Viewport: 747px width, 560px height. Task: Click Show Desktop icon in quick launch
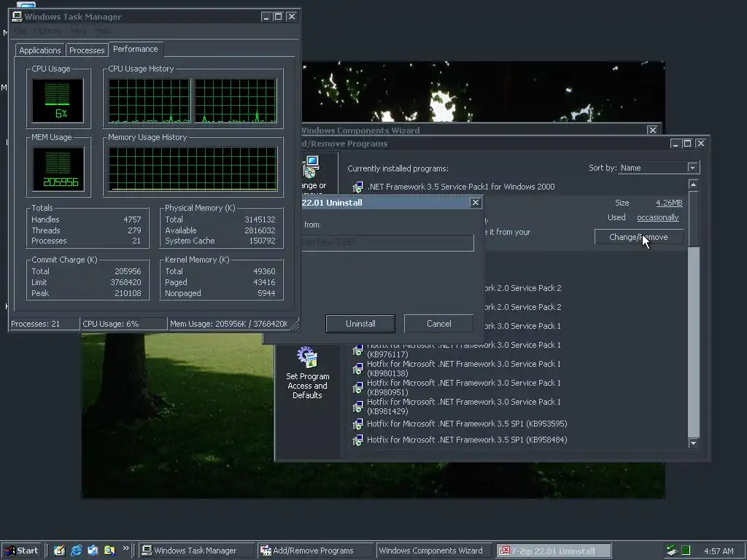pyautogui.click(x=59, y=551)
